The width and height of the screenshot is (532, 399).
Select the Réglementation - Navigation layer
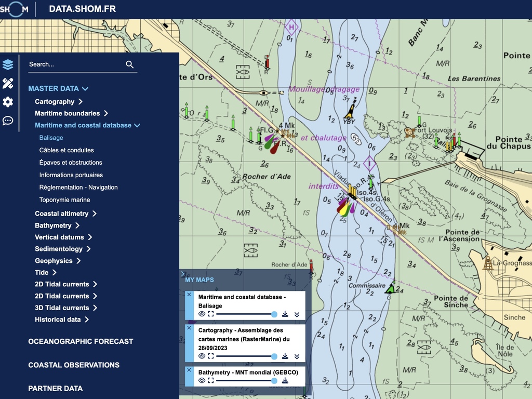click(78, 187)
